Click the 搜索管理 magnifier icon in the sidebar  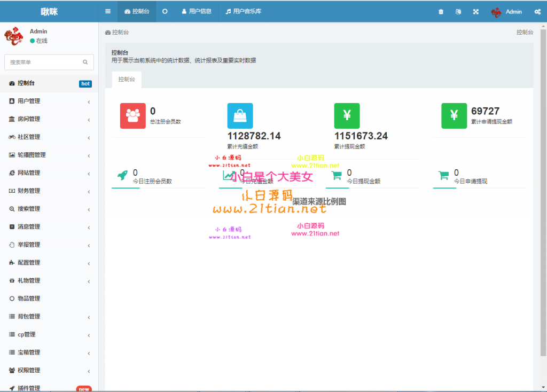click(x=12, y=209)
